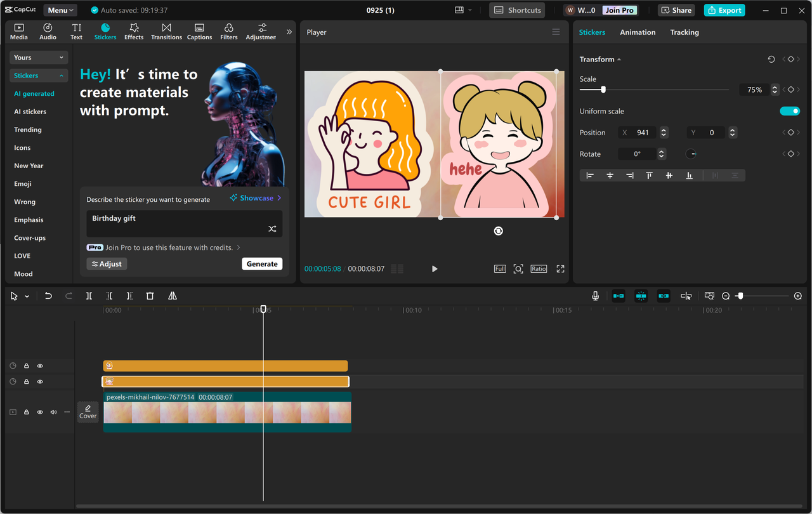Lock the pexels video track
This screenshot has width=812, height=514.
(x=25, y=412)
